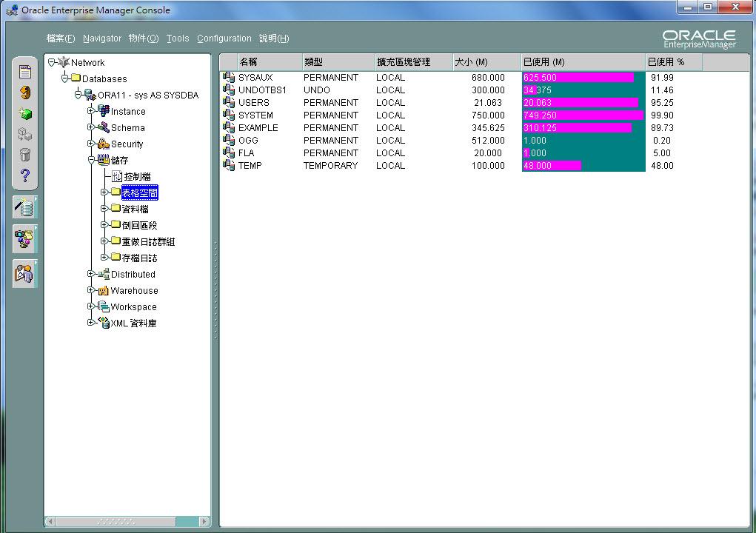The image size is (756, 533).
Task: Click the trash can remove icon
Action: [x=25, y=155]
